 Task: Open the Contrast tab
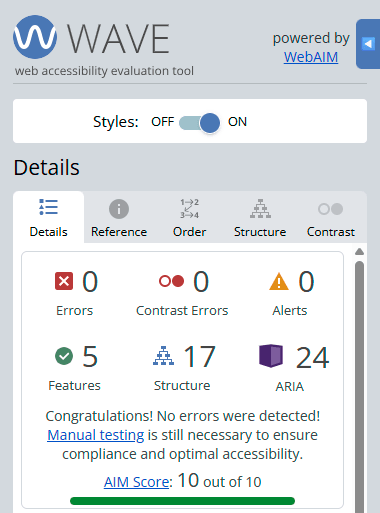coord(331,218)
